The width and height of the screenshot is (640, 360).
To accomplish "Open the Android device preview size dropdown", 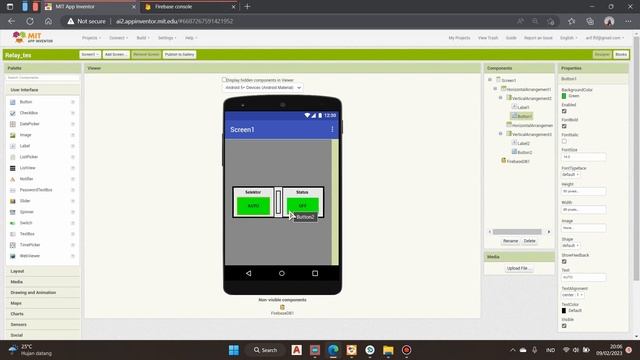I will (262, 88).
